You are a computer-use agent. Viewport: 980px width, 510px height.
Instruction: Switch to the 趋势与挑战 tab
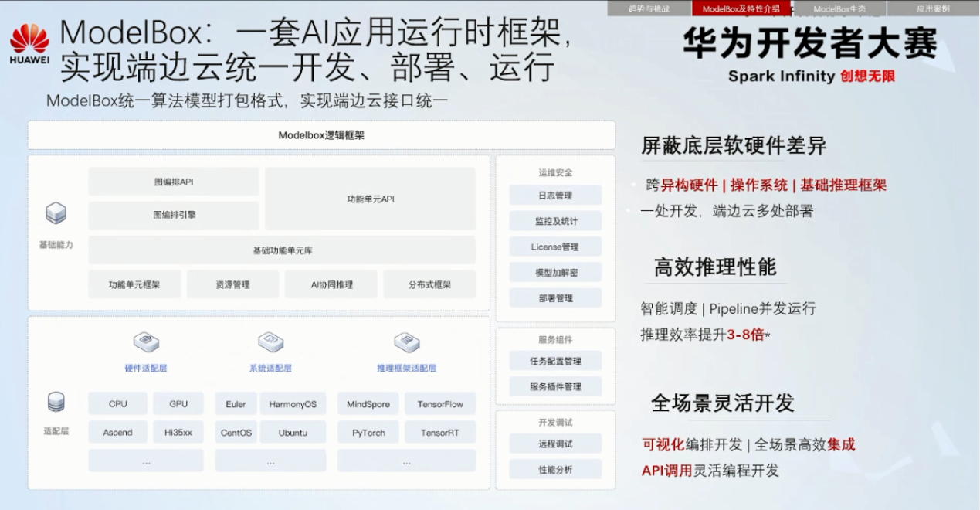[x=649, y=8]
